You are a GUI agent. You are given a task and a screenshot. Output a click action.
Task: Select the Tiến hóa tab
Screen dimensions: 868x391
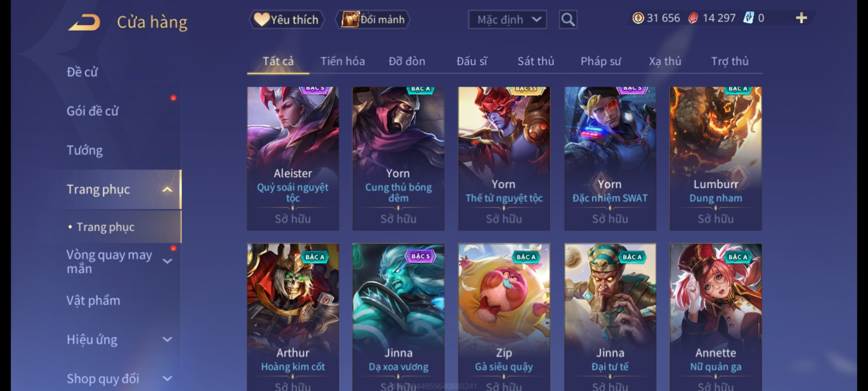click(x=342, y=61)
